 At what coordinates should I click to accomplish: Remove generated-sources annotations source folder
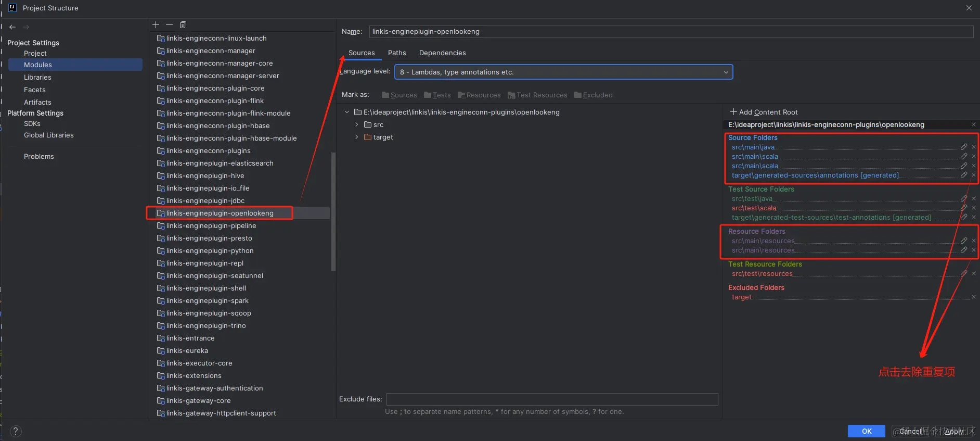click(x=974, y=175)
